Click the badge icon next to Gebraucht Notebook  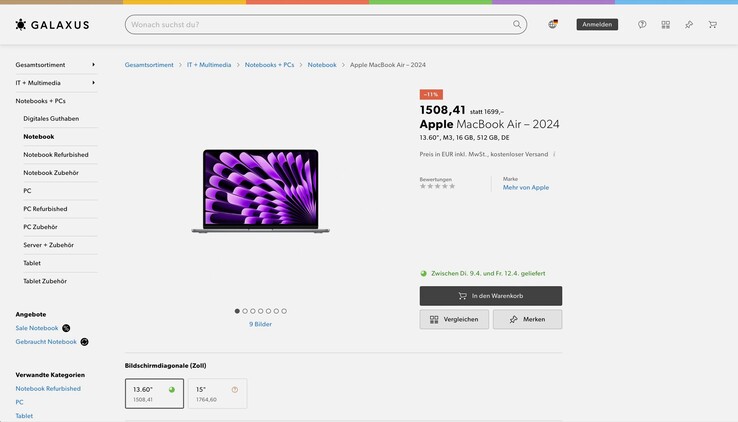coord(84,342)
